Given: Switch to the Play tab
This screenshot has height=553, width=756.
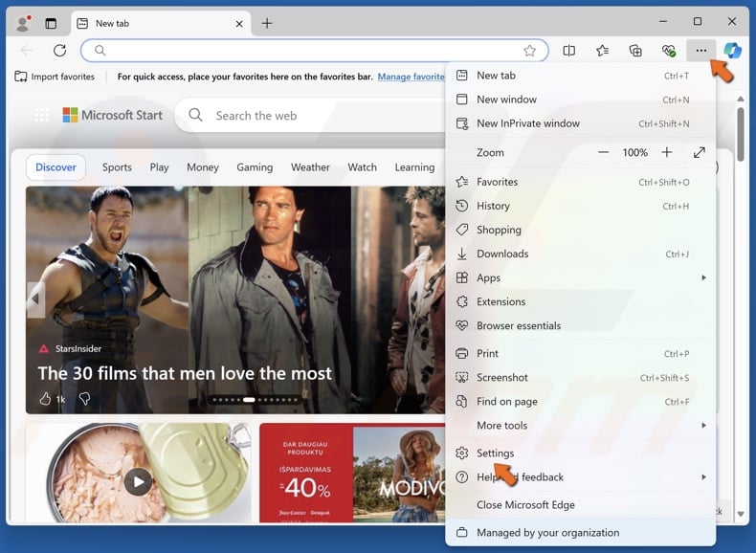Looking at the screenshot, I should (159, 167).
